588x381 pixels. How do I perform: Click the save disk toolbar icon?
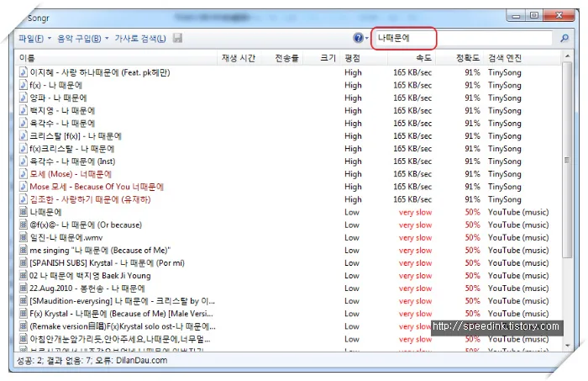coord(177,38)
